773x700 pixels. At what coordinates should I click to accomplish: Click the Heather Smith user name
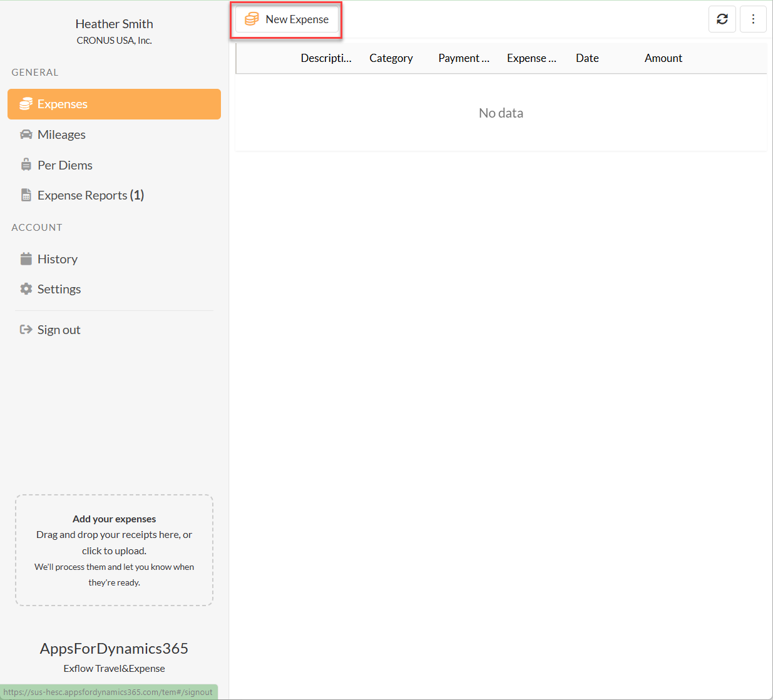[x=114, y=24]
